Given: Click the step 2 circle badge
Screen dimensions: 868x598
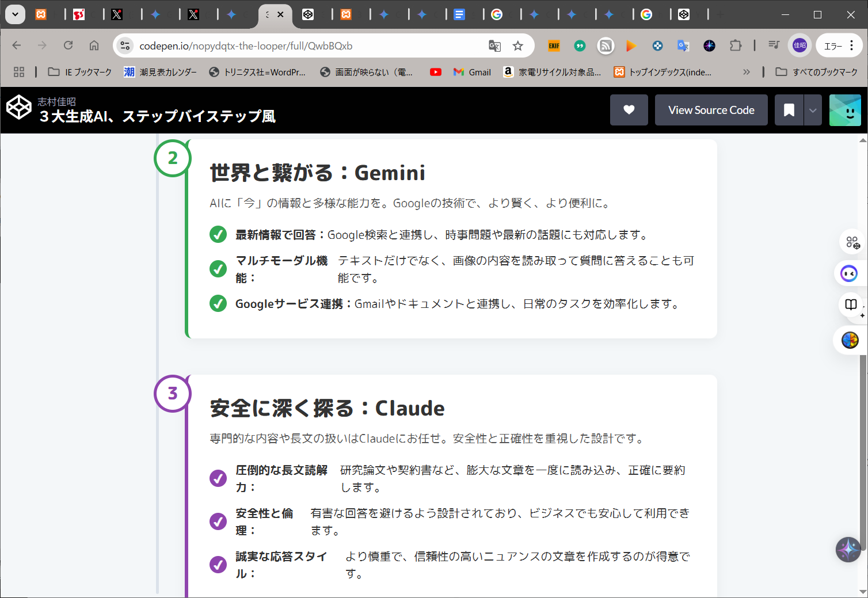Looking at the screenshot, I should pyautogui.click(x=173, y=158).
